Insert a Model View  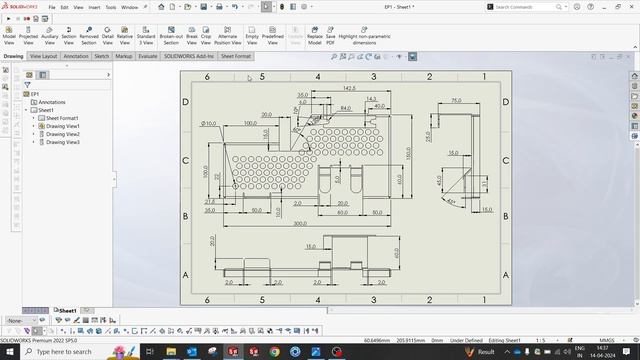click(9, 36)
